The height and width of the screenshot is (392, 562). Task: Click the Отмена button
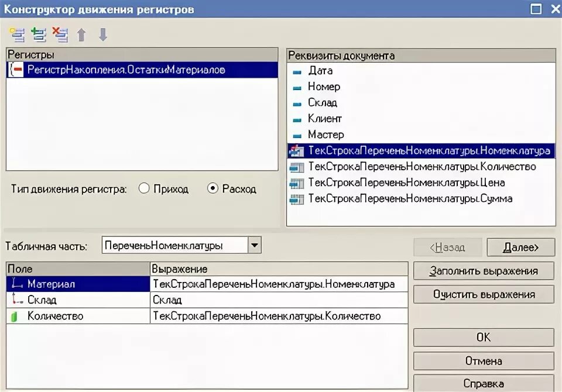484,361
